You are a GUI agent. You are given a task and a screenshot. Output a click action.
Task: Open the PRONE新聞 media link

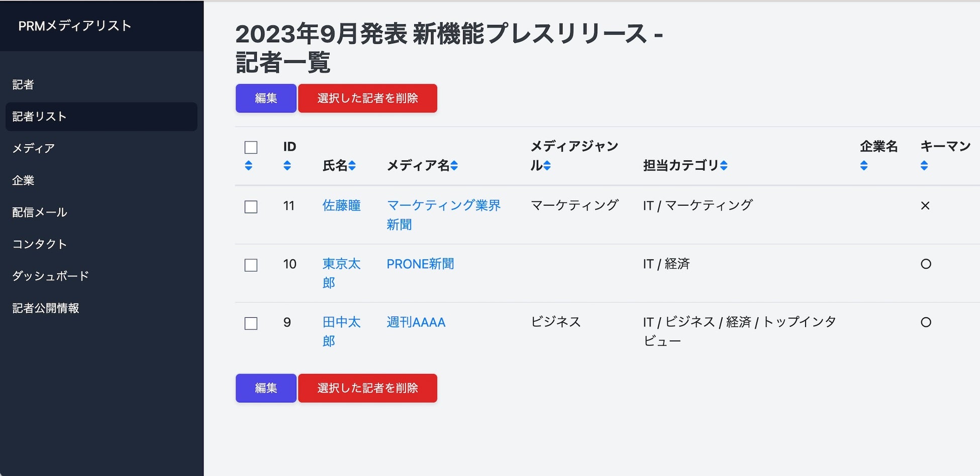[420, 264]
